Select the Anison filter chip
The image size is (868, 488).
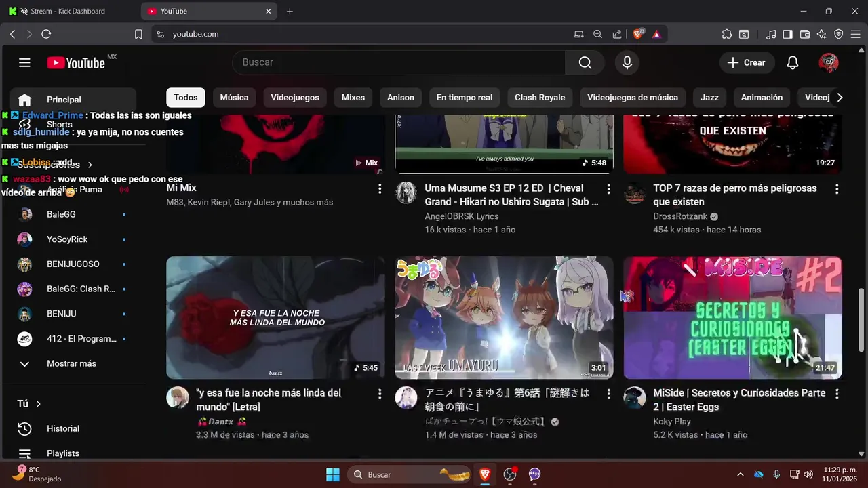[401, 98]
